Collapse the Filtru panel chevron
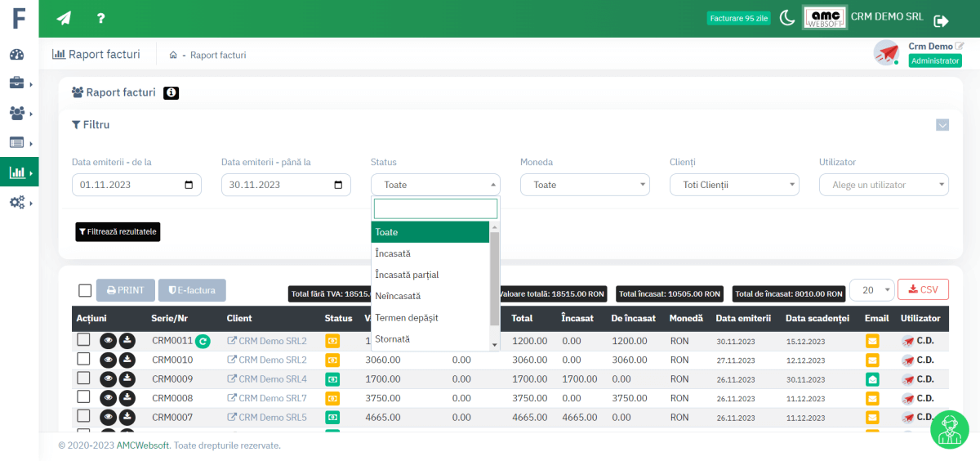The height and width of the screenshot is (461, 980). tap(942, 125)
